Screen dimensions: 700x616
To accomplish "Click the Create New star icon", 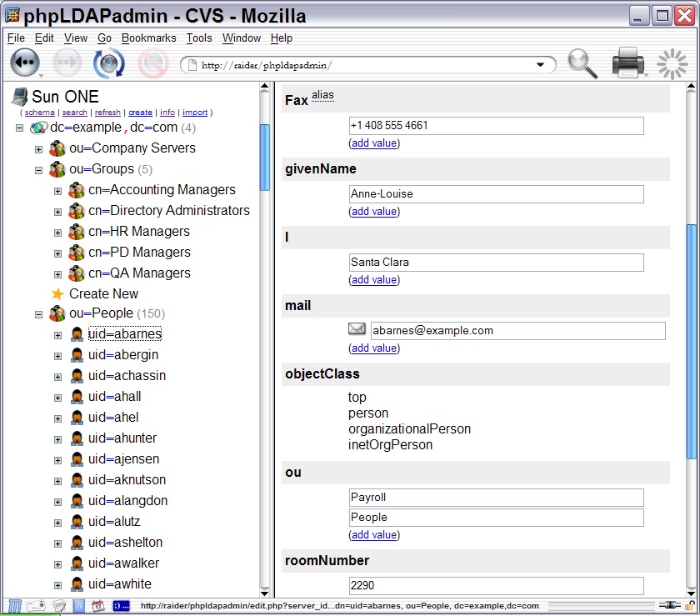I will point(57,294).
